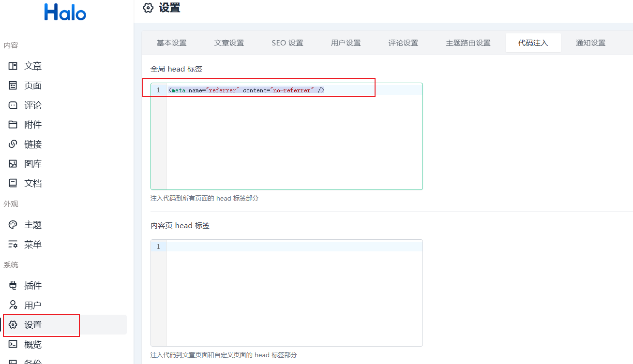Click the 外观 section heading in sidebar

[x=11, y=204]
